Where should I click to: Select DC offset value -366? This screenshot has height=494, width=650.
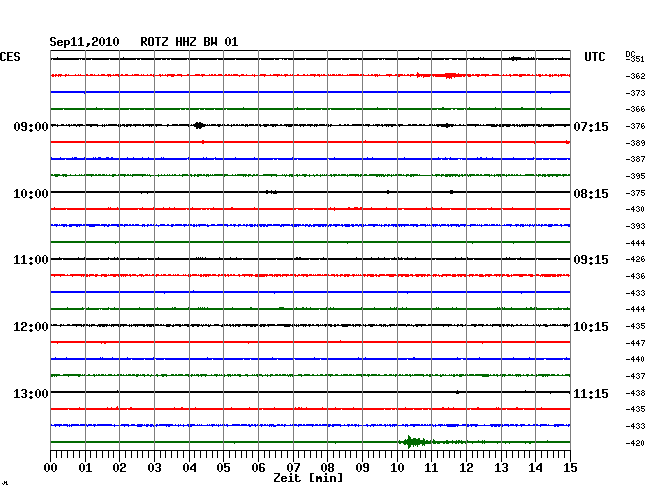(635, 109)
